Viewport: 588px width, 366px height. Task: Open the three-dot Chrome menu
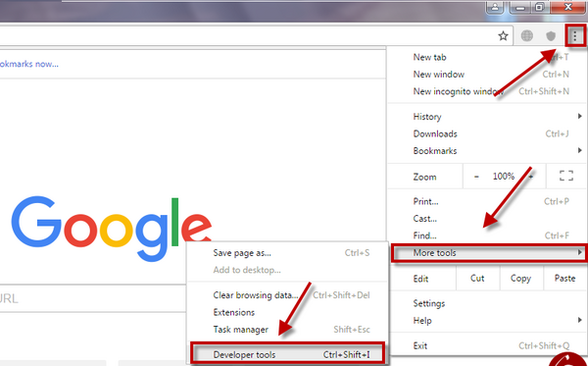pyautogui.click(x=575, y=36)
